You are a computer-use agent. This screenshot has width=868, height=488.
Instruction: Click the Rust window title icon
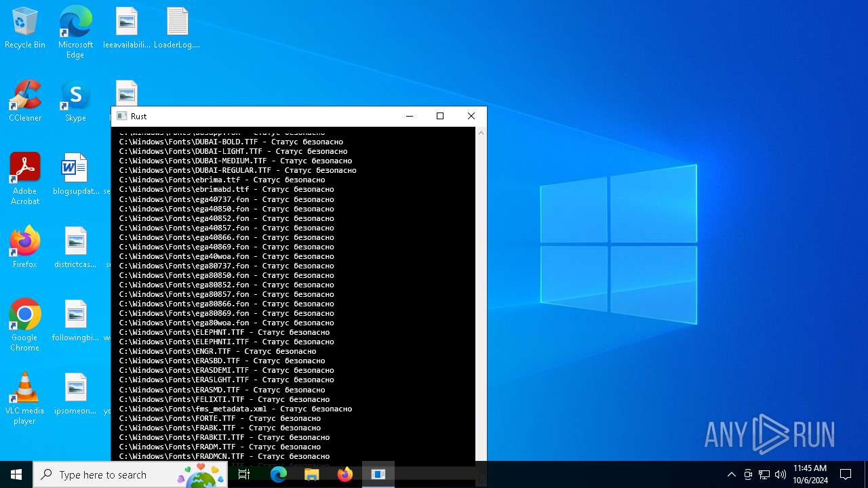pyautogui.click(x=122, y=116)
